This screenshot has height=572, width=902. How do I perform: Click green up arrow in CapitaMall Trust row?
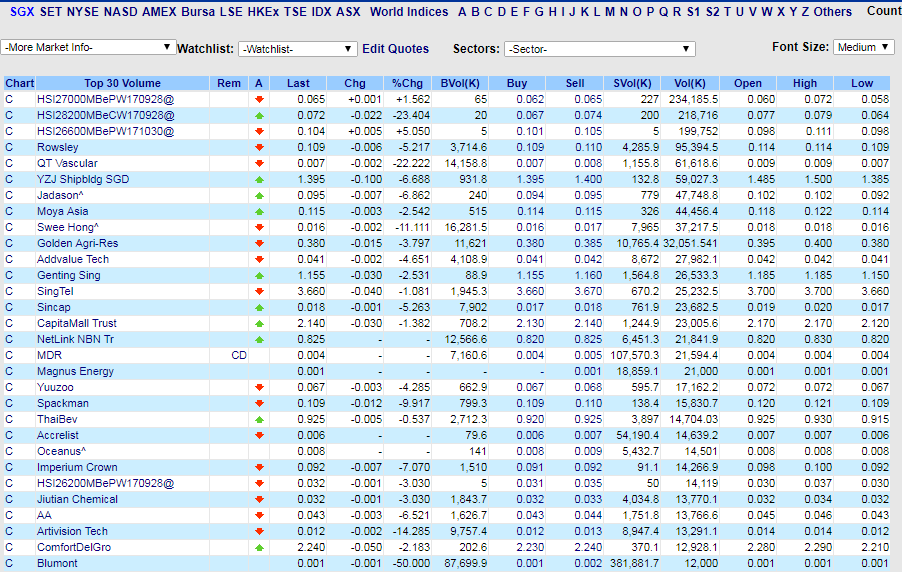(x=259, y=323)
